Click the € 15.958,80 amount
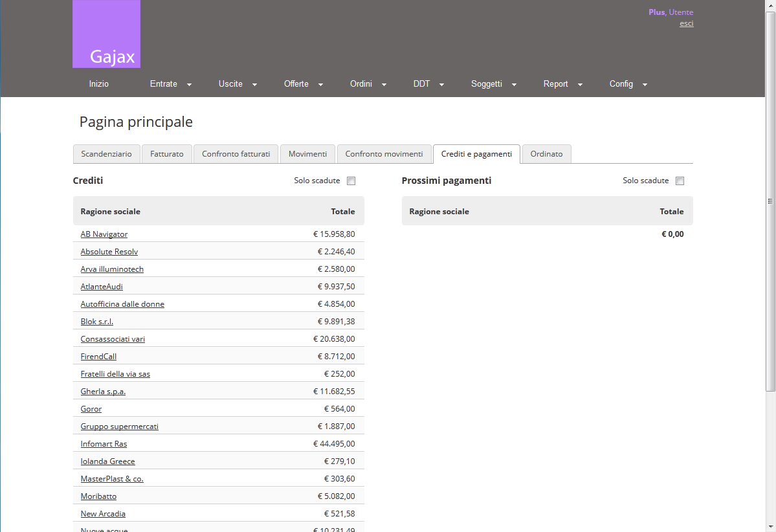776x532 pixels. click(334, 234)
